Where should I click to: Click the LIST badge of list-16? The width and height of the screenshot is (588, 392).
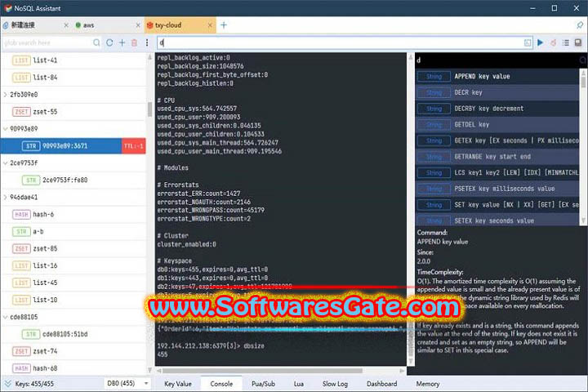point(21,265)
